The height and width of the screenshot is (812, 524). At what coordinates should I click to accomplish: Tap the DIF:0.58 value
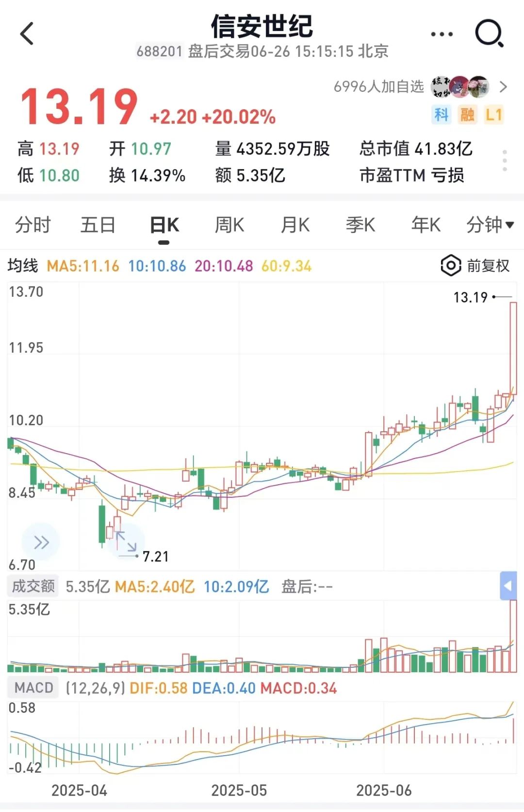tap(158, 688)
